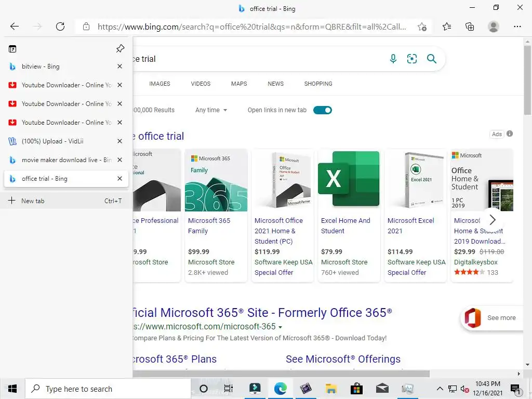Show next shopping ads arrow

click(493, 220)
